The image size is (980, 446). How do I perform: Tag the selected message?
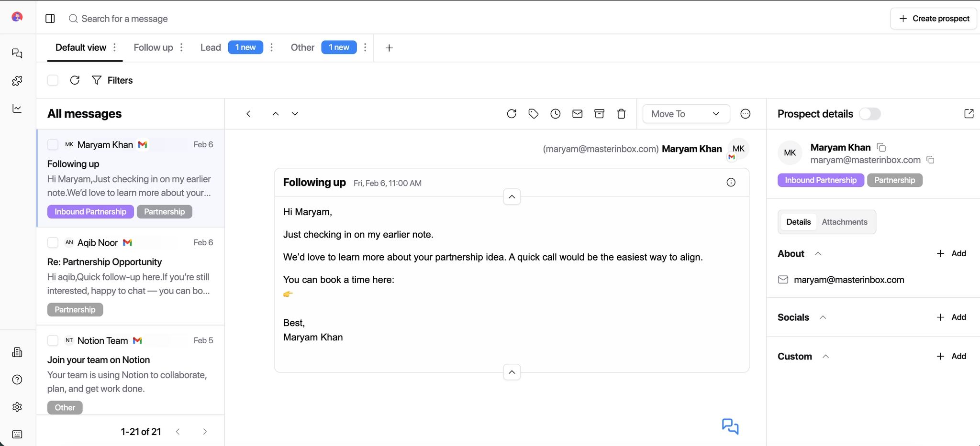click(x=534, y=114)
